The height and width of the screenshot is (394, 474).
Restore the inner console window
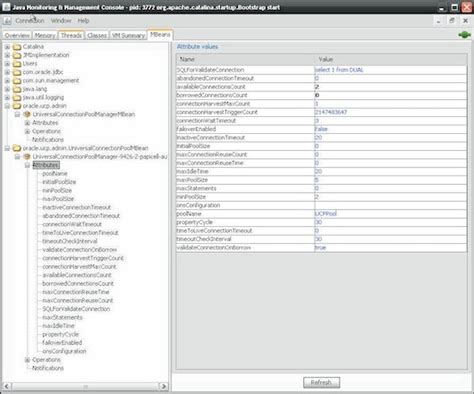pos(452,21)
